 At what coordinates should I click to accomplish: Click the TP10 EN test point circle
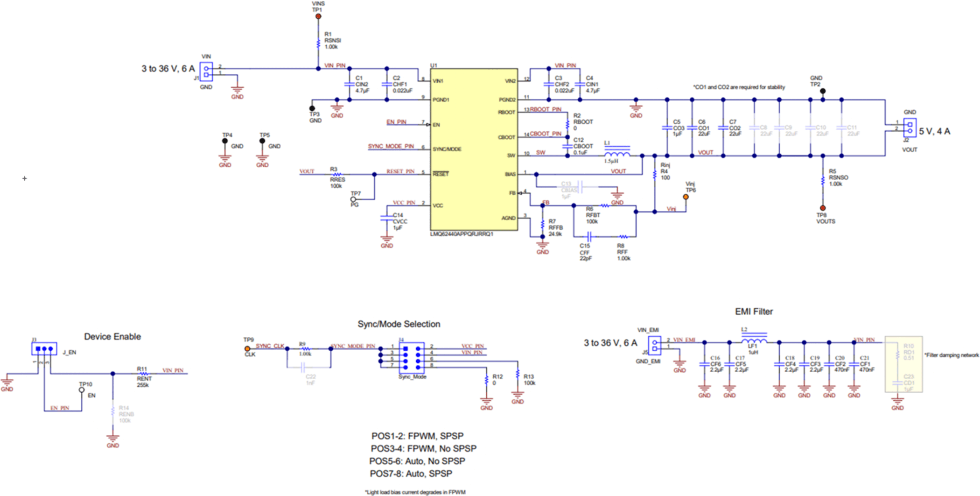point(82,390)
